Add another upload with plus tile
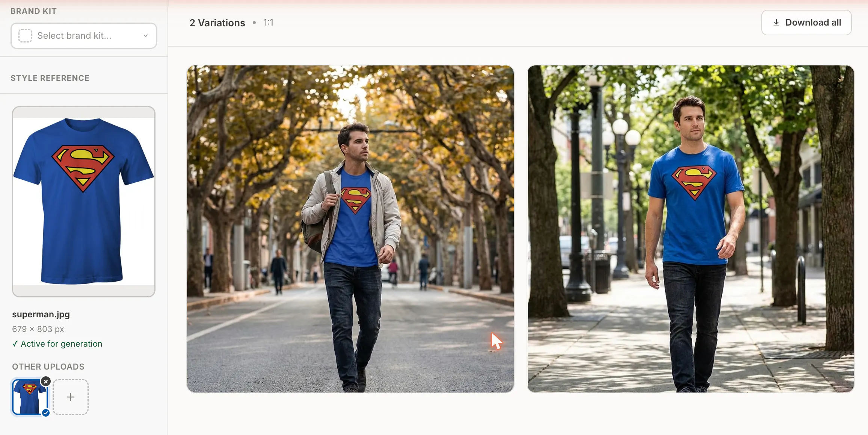Image resolution: width=868 pixels, height=435 pixels. pos(71,397)
